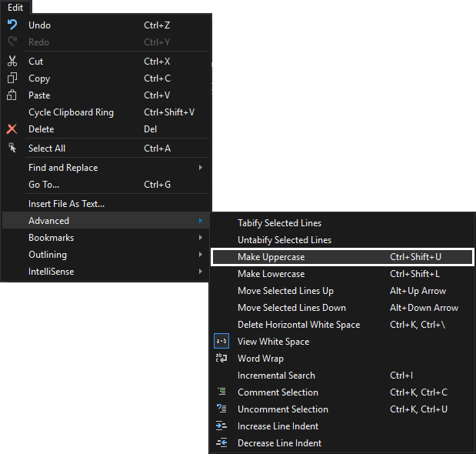
Task: Click the Cut scissors icon
Action: click(12, 62)
